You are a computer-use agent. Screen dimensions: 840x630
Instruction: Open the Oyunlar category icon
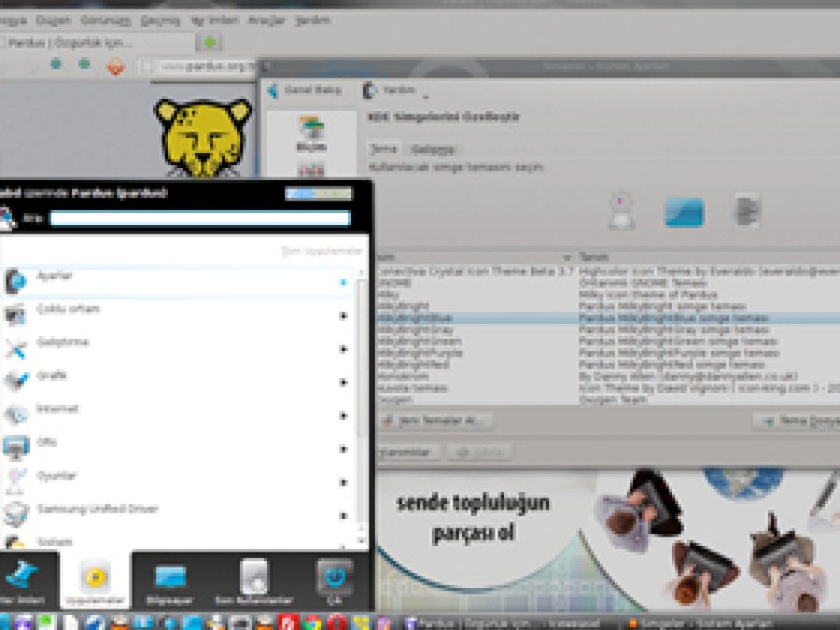(15, 481)
